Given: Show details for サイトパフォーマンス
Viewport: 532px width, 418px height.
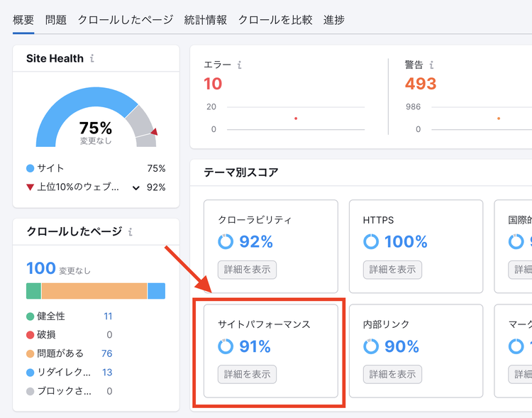Looking at the screenshot, I should (247, 374).
